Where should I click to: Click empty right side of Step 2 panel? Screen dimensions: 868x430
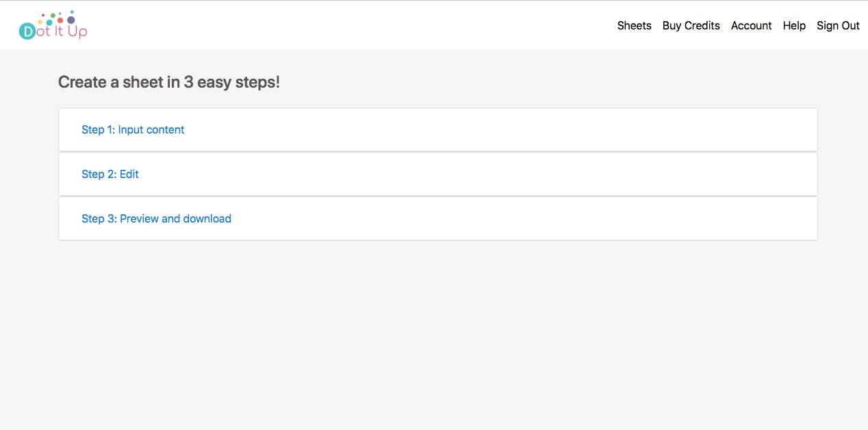click(616, 174)
